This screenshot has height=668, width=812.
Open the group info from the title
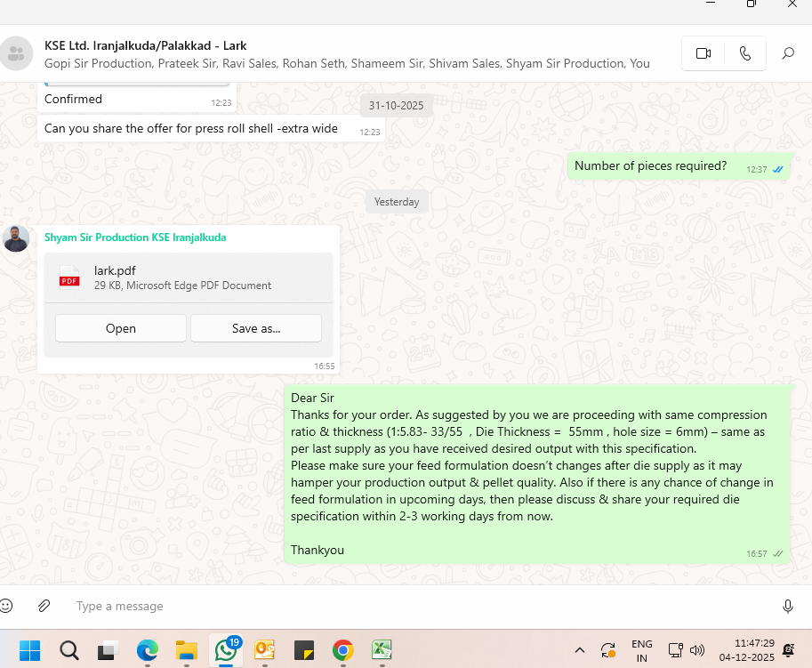pyautogui.click(x=146, y=45)
